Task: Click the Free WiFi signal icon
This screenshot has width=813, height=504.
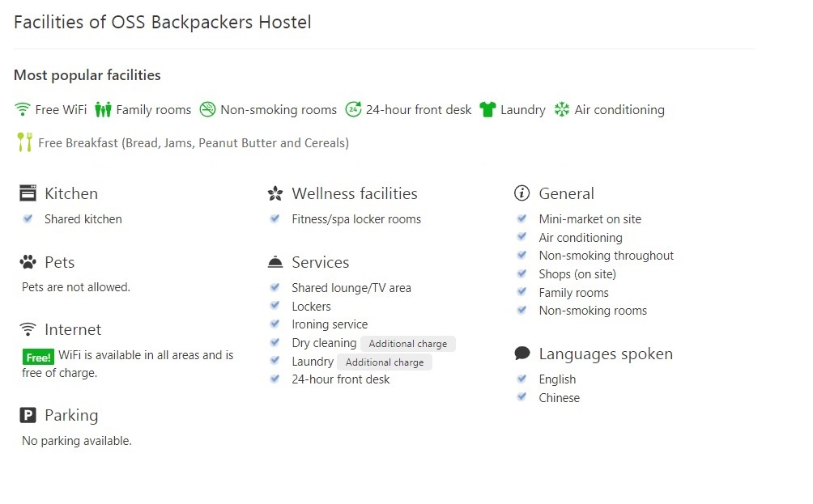Action: pos(23,110)
